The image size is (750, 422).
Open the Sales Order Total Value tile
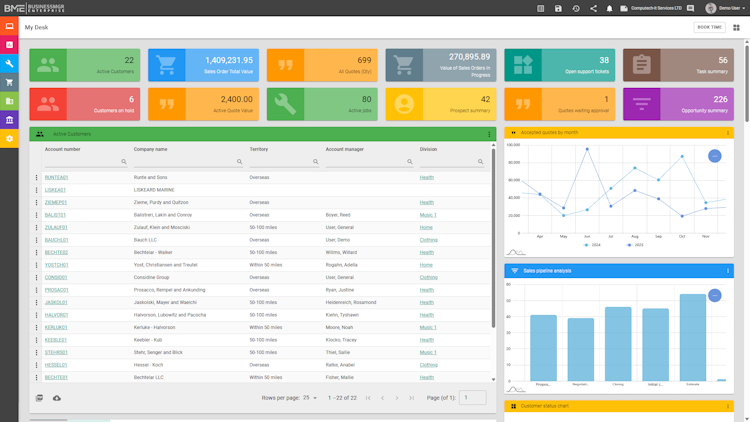203,65
